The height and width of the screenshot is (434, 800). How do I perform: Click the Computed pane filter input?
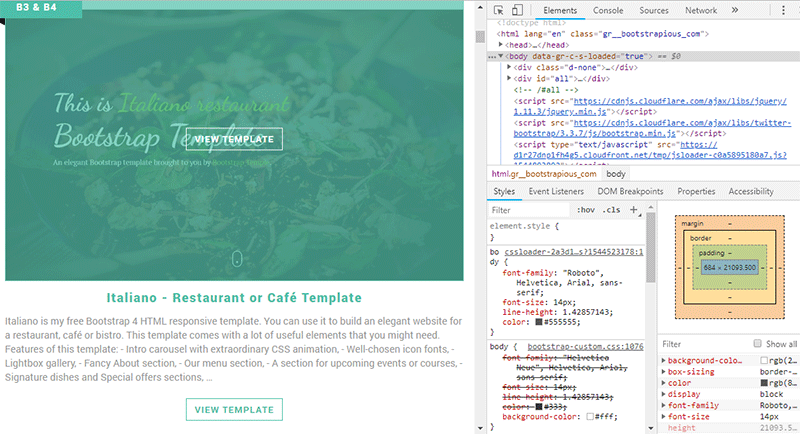coord(704,344)
